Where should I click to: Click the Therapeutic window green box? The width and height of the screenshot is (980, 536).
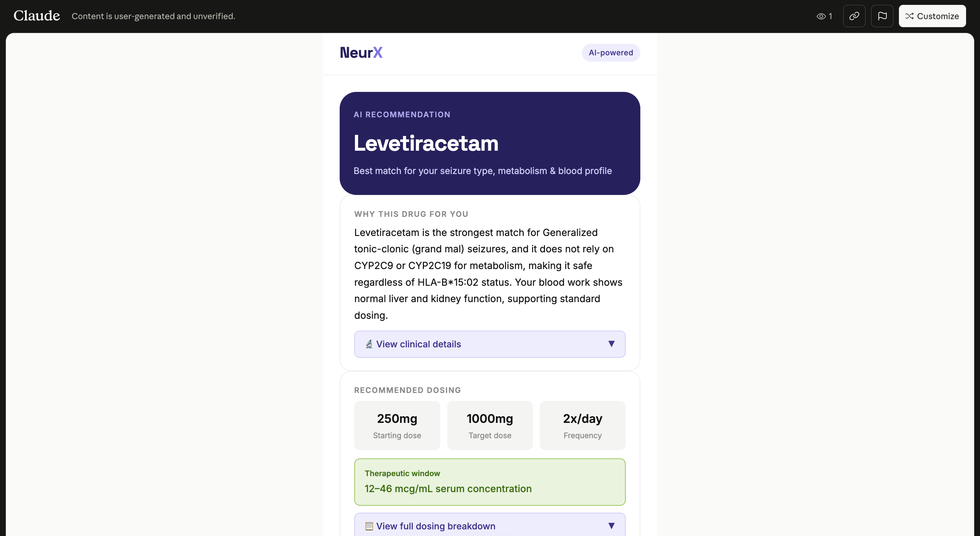point(490,482)
